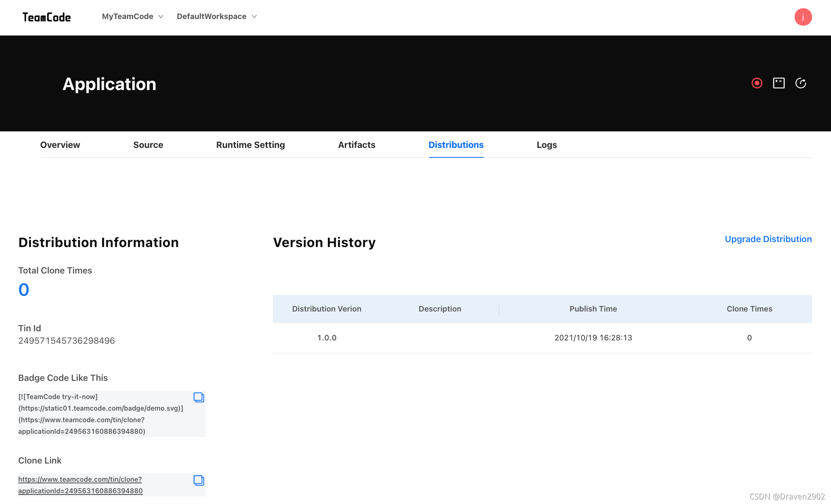Click the Distribution Verion column header
Viewport: 831px width, 504px height.
pyautogui.click(x=327, y=309)
